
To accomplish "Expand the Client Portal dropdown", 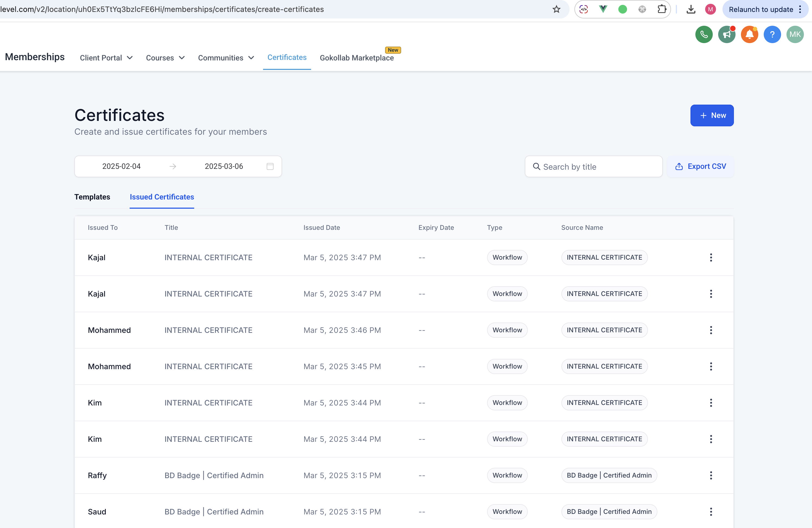I will (x=106, y=58).
